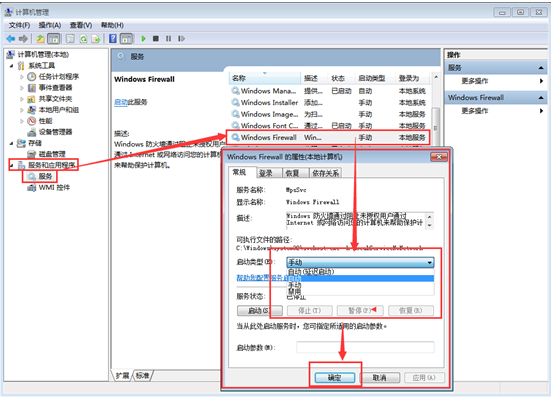Select 服务 under 服务和应用程序

point(45,176)
